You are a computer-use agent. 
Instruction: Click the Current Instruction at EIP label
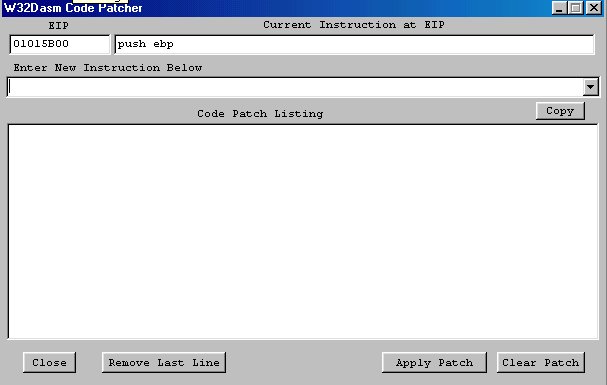(x=354, y=25)
